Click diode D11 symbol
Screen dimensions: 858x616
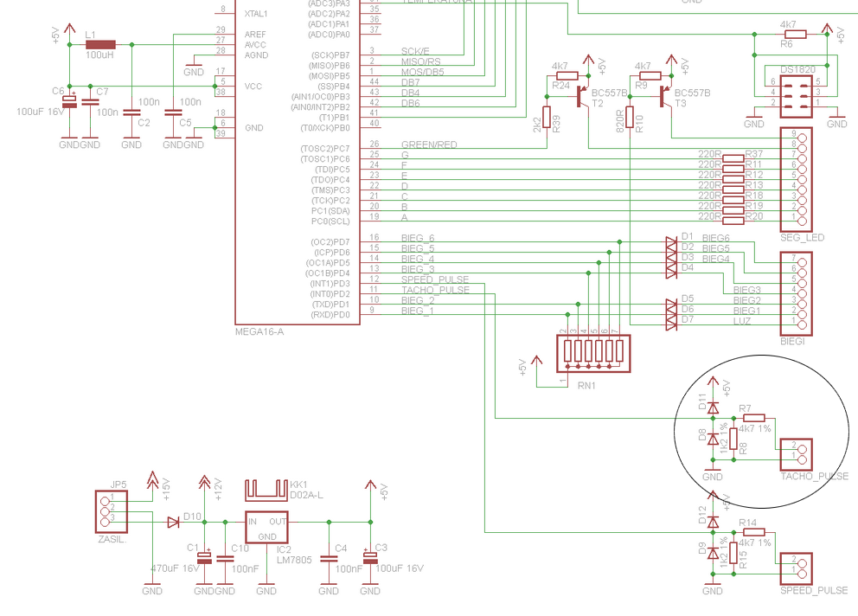[713, 407]
